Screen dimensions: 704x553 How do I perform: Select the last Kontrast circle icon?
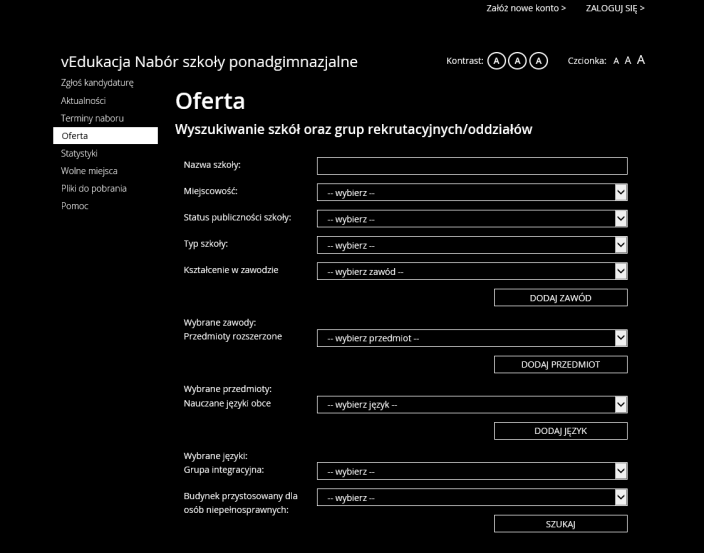pos(538,61)
